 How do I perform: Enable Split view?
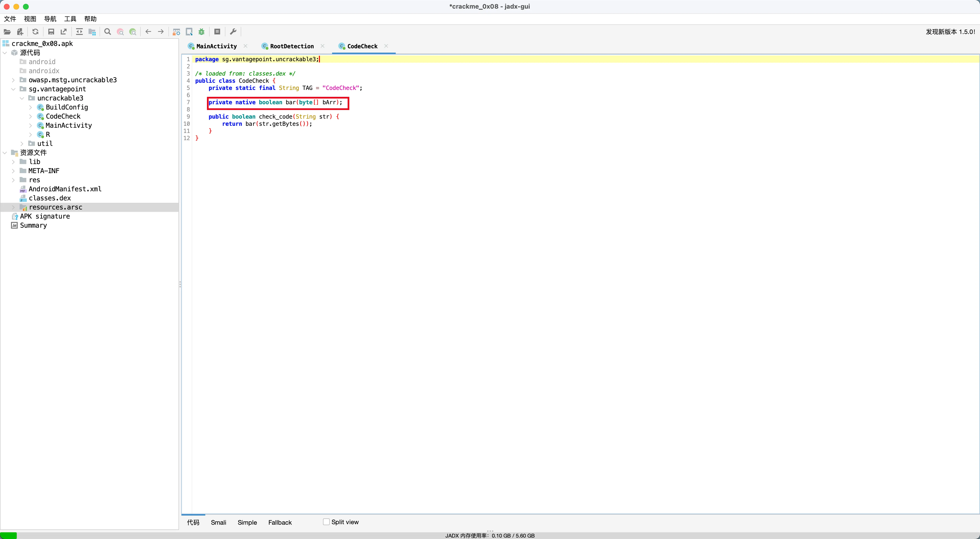pyautogui.click(x=326, y=522)
